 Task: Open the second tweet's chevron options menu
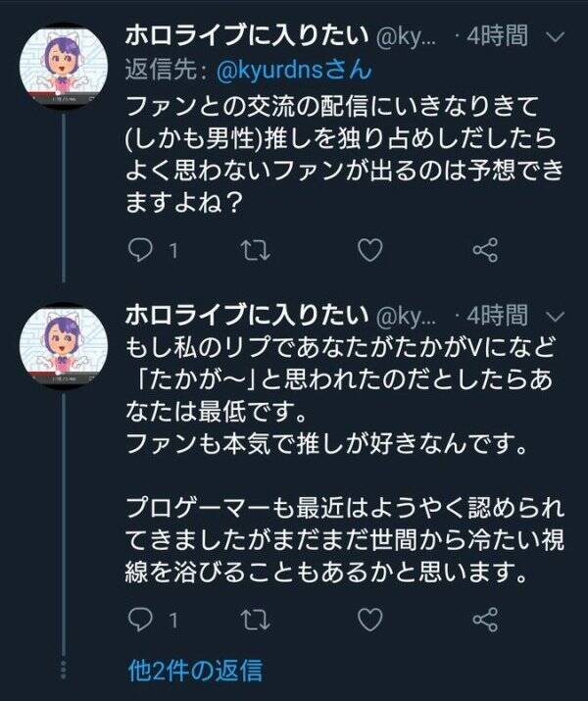[556, 317]
